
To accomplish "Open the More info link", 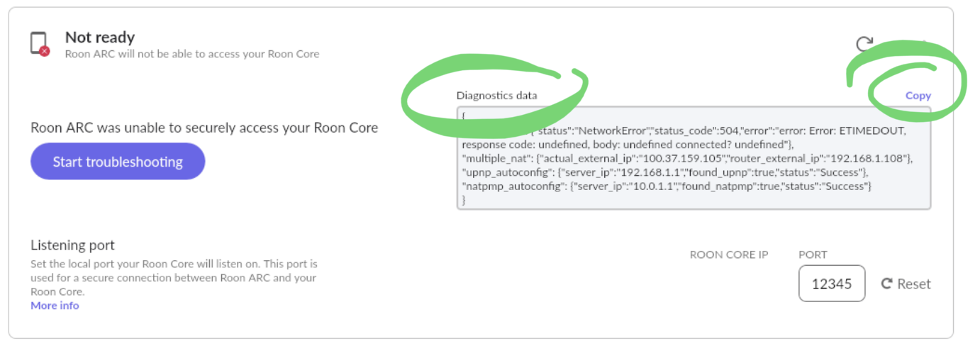I will [55, 306].
